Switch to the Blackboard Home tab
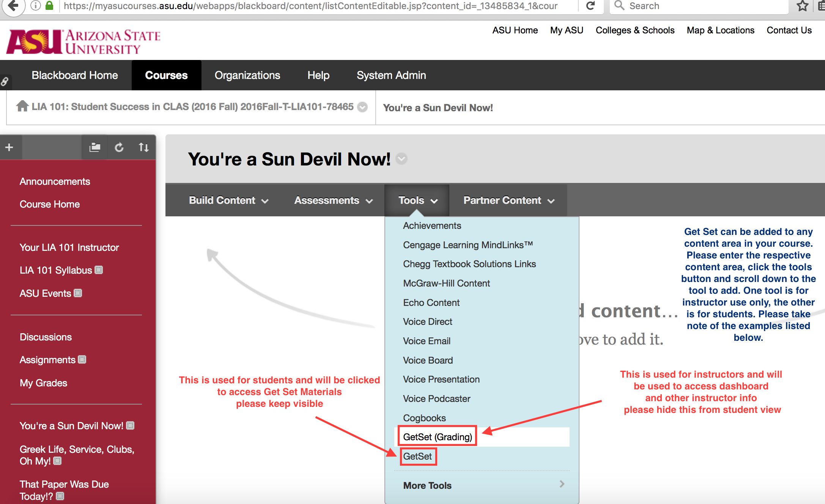Screen dimensions: 825x504 [75, 75]
